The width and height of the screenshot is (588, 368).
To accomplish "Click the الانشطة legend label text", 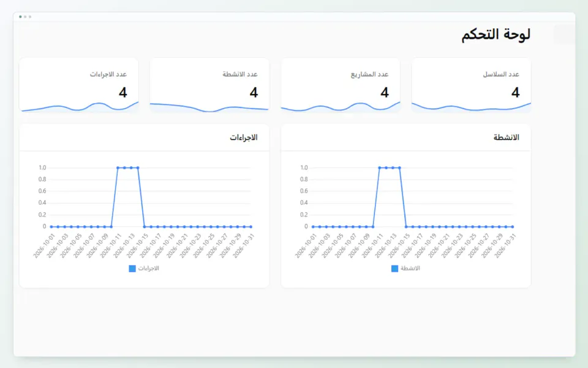I will pyautogui.click(x=410, y=268).
